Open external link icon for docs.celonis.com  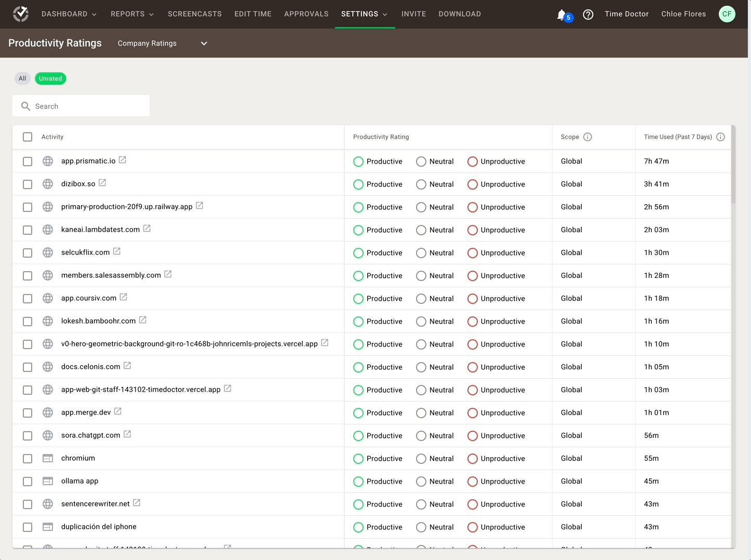click(x=127, y=366)
